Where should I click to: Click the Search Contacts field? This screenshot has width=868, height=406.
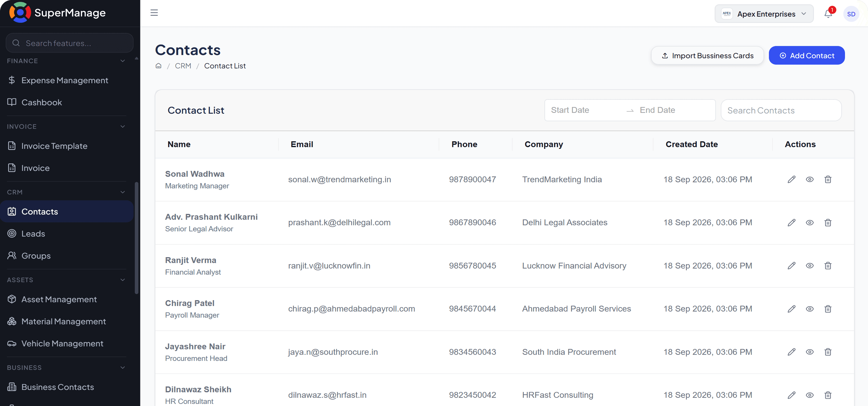point(781,110)
